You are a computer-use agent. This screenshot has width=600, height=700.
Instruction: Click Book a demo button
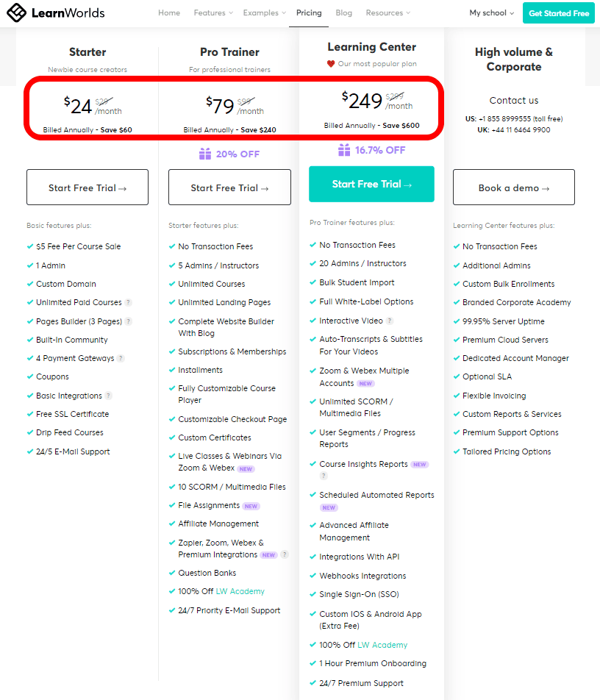click(x=514, y=187)
